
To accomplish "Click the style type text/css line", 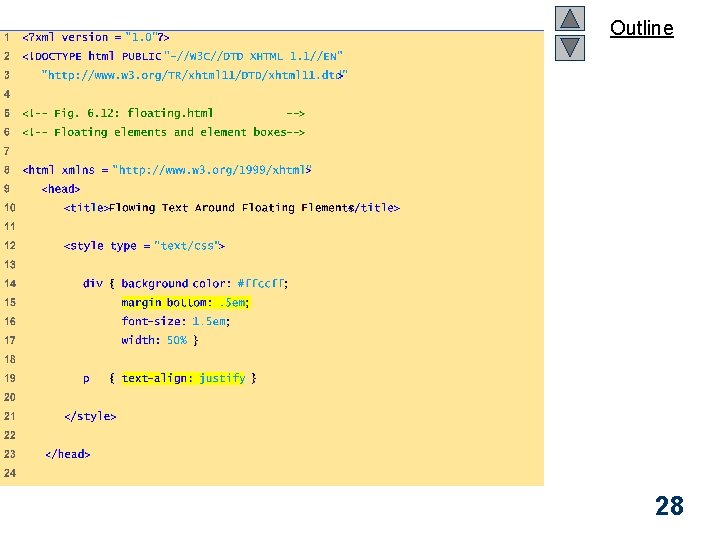I will (x=144, y=246).
